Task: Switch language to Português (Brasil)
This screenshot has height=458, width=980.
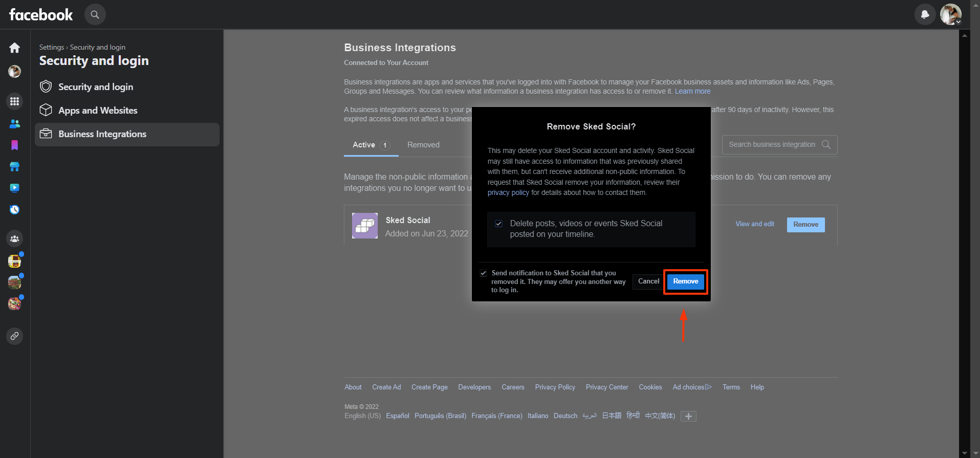Action: click(440, 416)
